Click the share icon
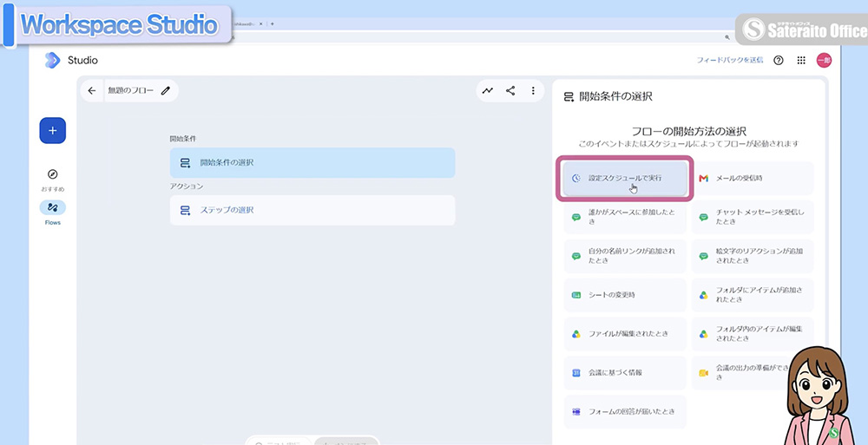868x445 pixels. click(510, 91)
